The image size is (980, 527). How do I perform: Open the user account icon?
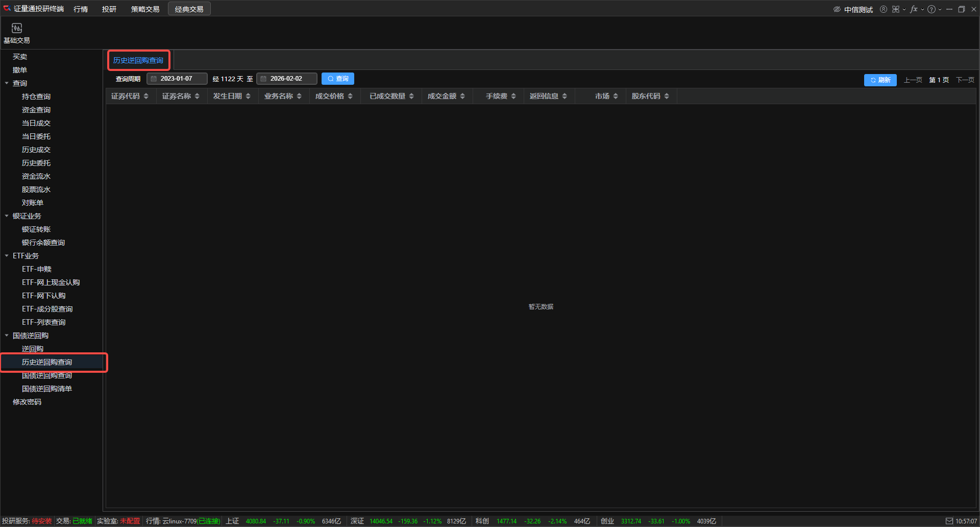883,9
